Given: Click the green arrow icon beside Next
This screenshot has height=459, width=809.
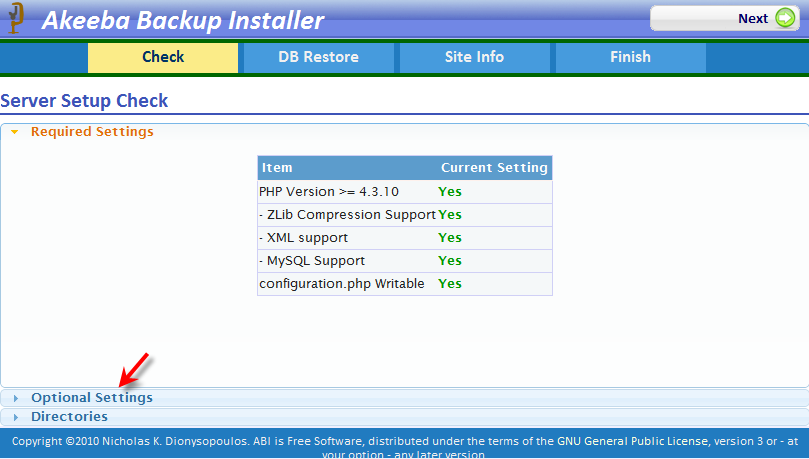Looking at the screenshot, I should (785, 19).
